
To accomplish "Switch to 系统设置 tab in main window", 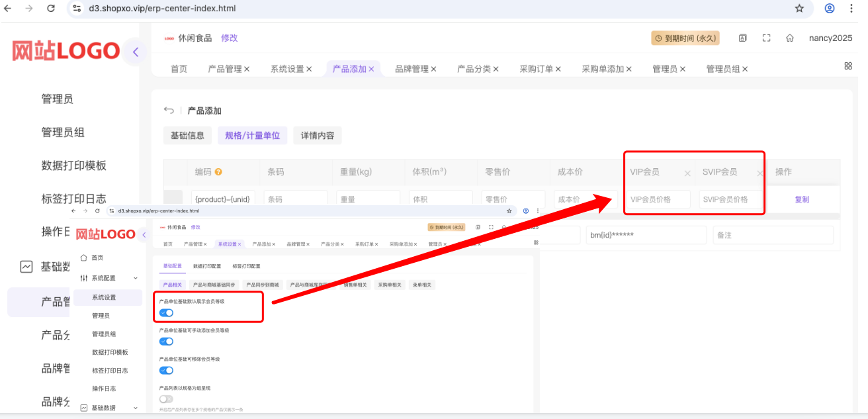I will [286, 69].
